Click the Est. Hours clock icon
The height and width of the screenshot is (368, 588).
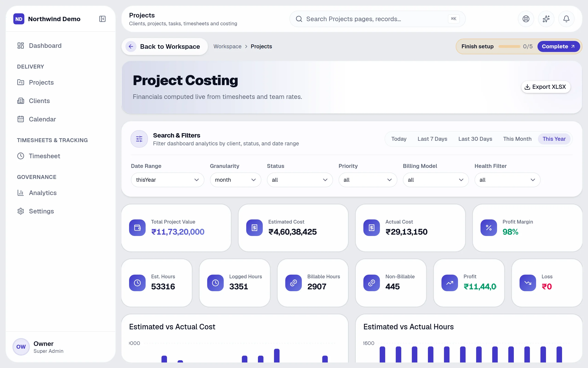click(137, 283)
